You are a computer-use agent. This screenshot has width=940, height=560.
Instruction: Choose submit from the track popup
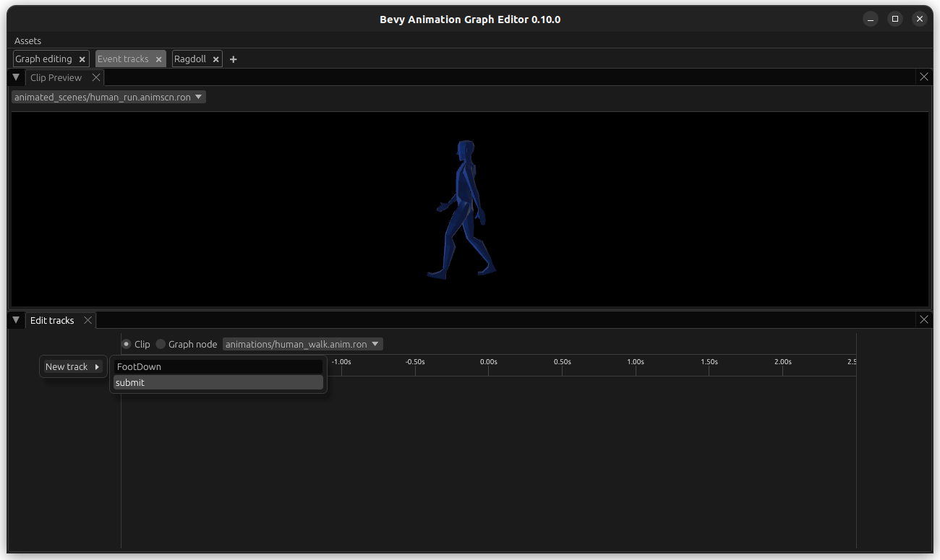coord(218,382)
